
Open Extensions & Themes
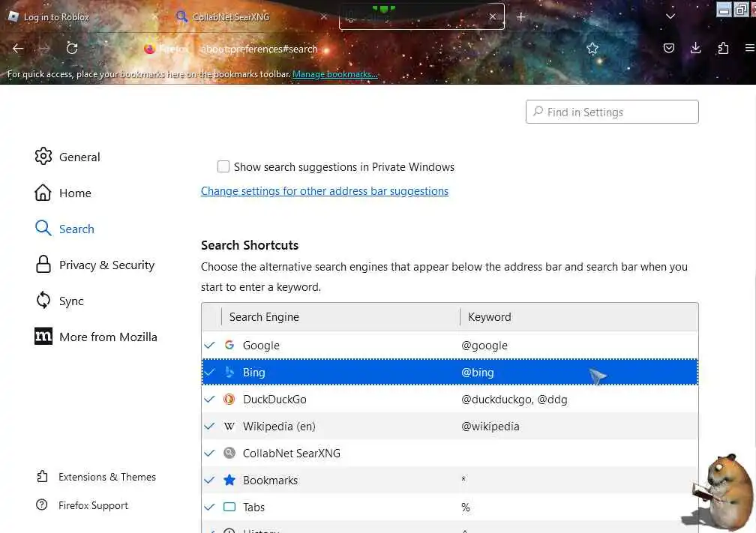[x=107, y=477]
